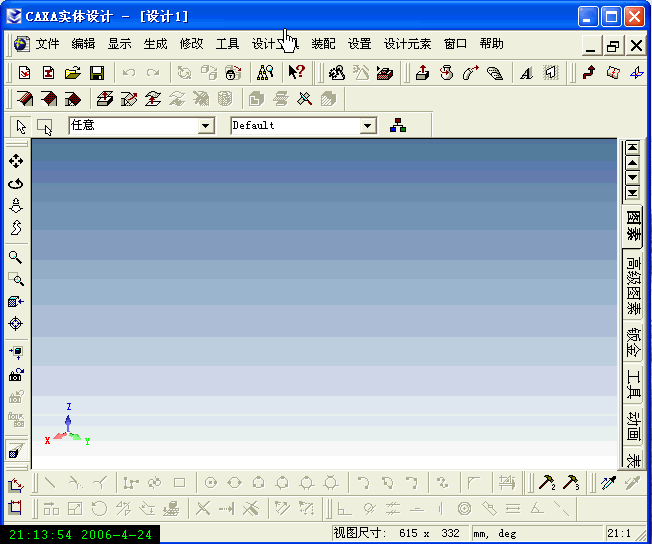This screenshot has height=544, width=652.
Task: Click the context help arrow-question icon
Action: [296, 72]
